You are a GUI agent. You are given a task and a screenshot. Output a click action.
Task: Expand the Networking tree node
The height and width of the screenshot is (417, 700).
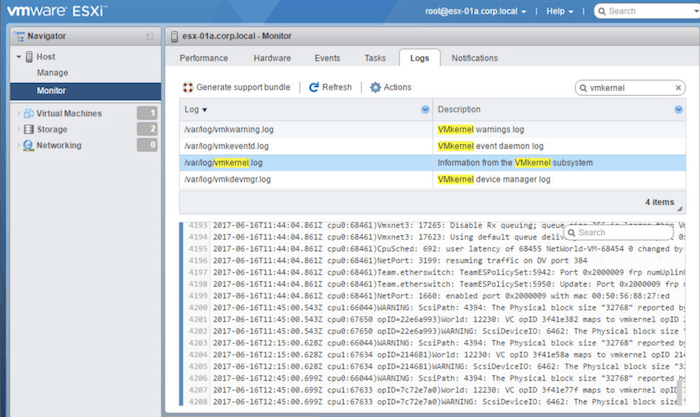19,145
